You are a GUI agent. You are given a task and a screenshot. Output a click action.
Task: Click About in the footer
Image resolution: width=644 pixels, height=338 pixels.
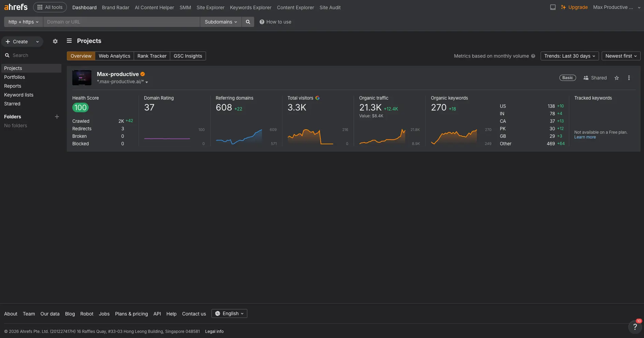11,314
